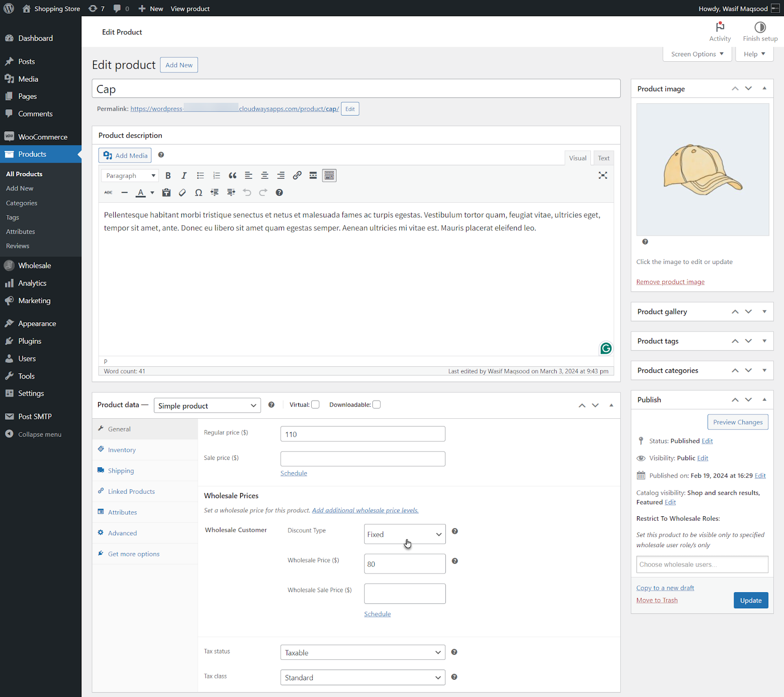
Task: Click the Wholesale Price input field
Action: coord(405,564)
